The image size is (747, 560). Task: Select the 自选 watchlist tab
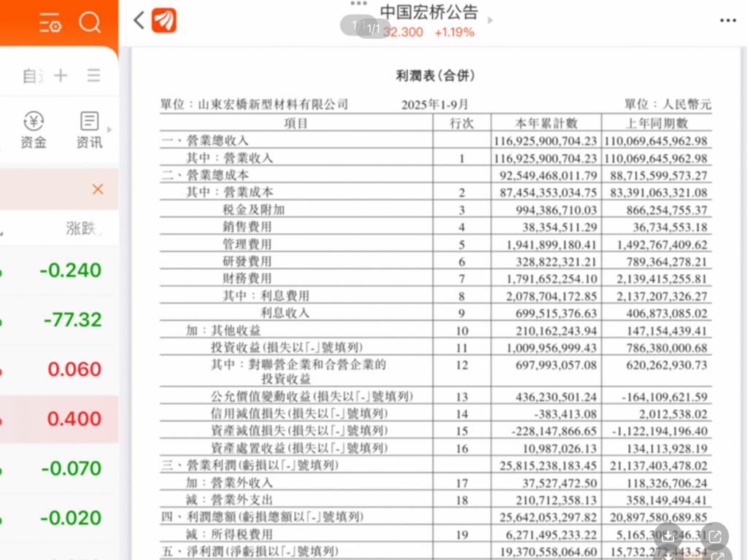click(x=33, y=75)
